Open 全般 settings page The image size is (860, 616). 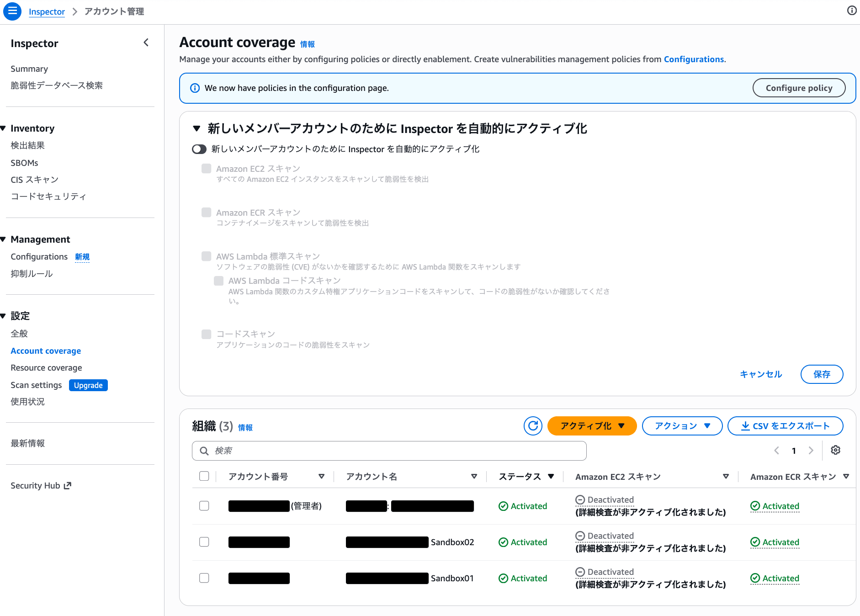point(19,334)
